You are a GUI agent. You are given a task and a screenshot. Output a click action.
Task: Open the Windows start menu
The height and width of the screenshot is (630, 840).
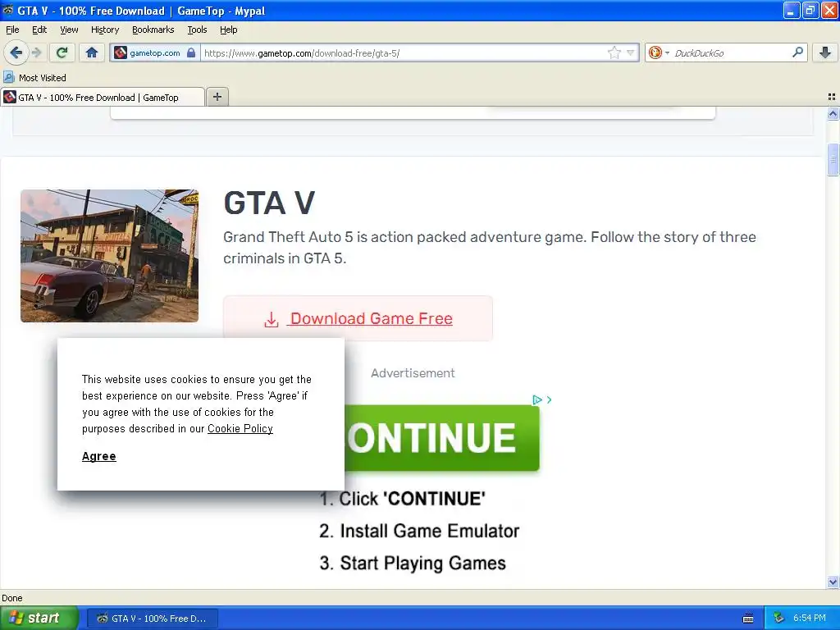(39, 619)
